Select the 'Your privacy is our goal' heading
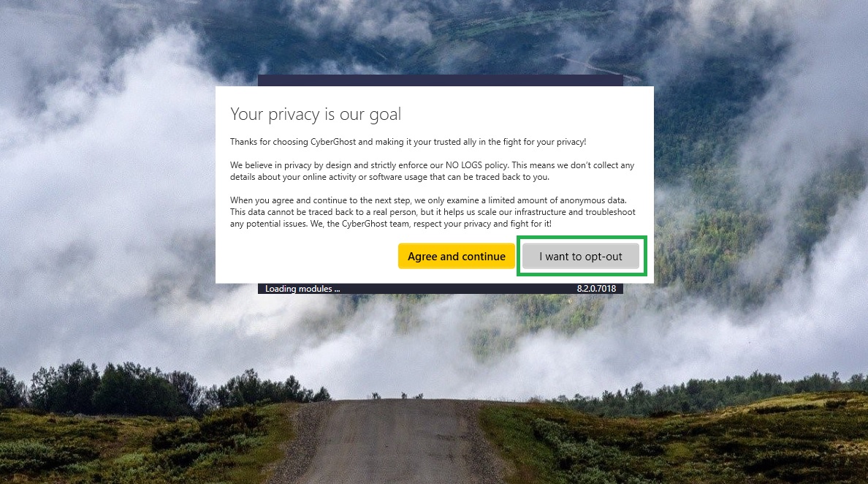This screenshot has width=868, height=484. (x=316, y=114)
